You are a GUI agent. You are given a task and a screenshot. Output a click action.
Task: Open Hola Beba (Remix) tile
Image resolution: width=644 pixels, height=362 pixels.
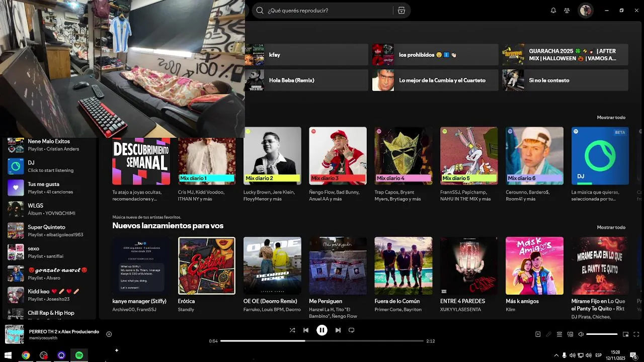tap(306, 80)
